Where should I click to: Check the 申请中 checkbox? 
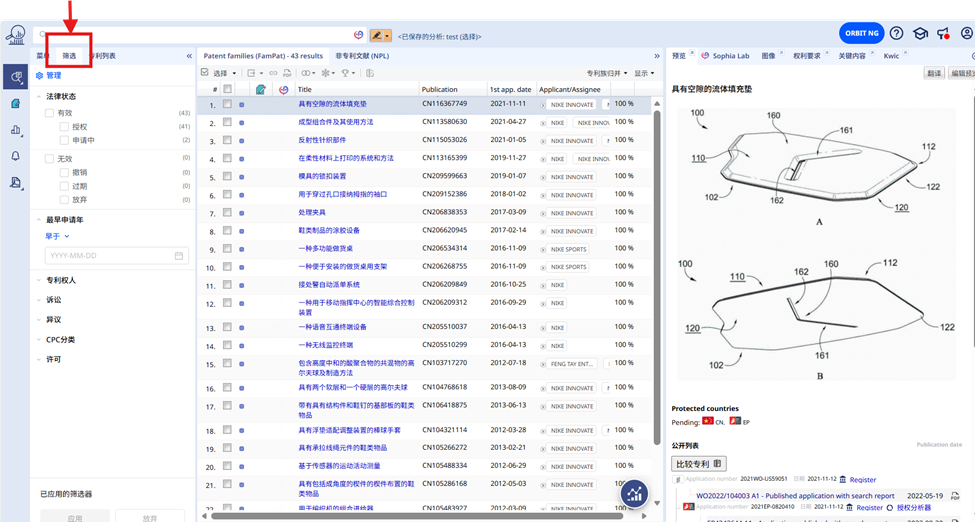tap(64, 140)
